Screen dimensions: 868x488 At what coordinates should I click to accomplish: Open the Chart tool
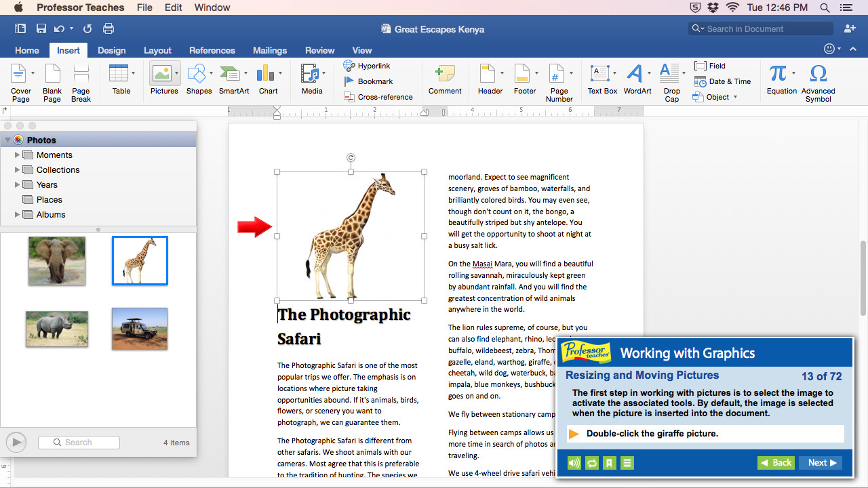[266, 74]
